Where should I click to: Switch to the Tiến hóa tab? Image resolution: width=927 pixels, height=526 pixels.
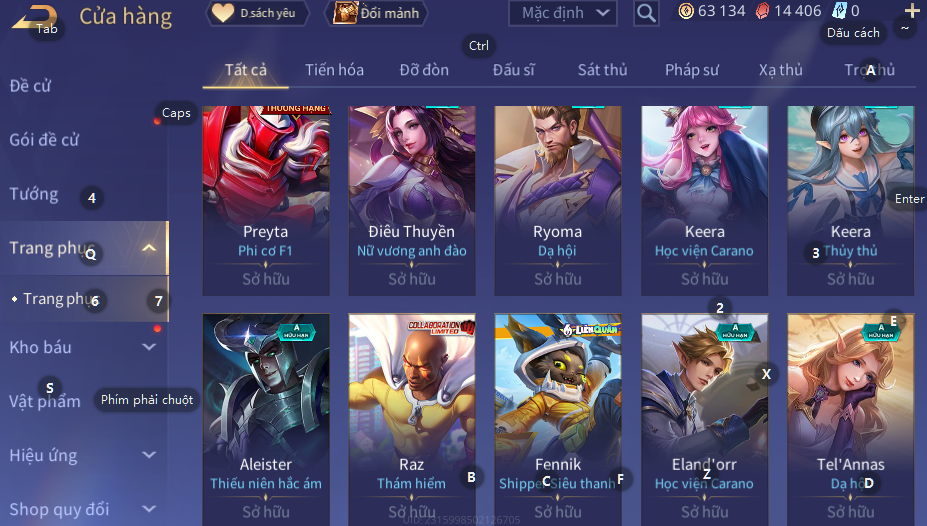(x=334, y=70)
